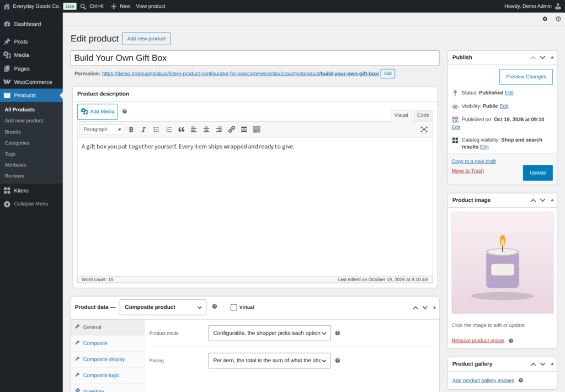565x392 pixels.
Task: Collapse the Product image panel
Action: coord(552,200)
